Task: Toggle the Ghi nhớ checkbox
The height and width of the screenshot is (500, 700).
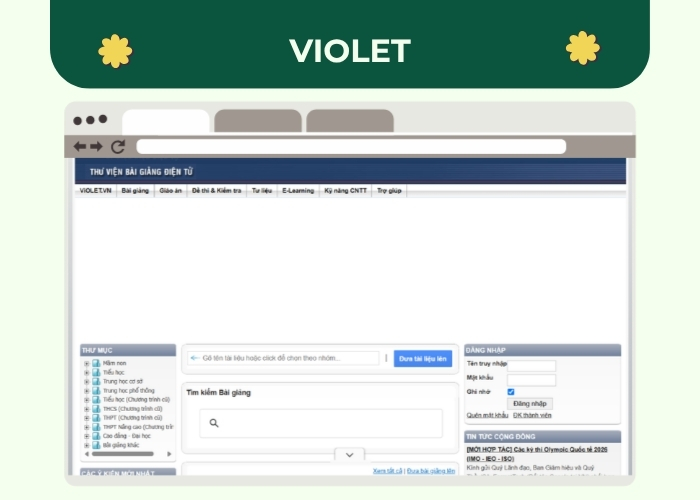Action: coord(511,392)
